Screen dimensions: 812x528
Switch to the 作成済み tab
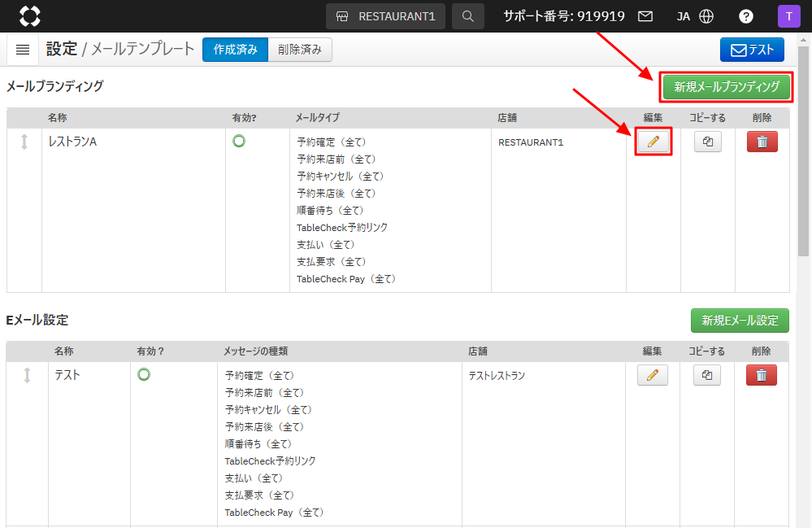[x=235, y=50]
